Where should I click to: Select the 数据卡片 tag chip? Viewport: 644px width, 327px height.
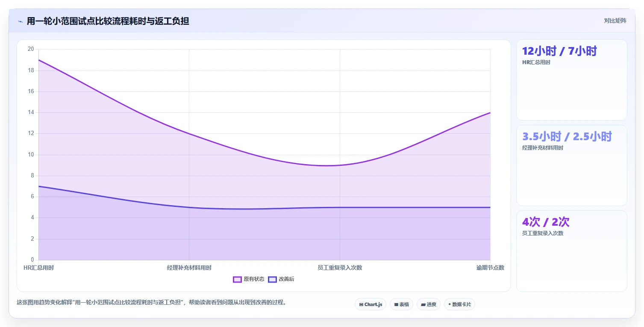point(459,304)
